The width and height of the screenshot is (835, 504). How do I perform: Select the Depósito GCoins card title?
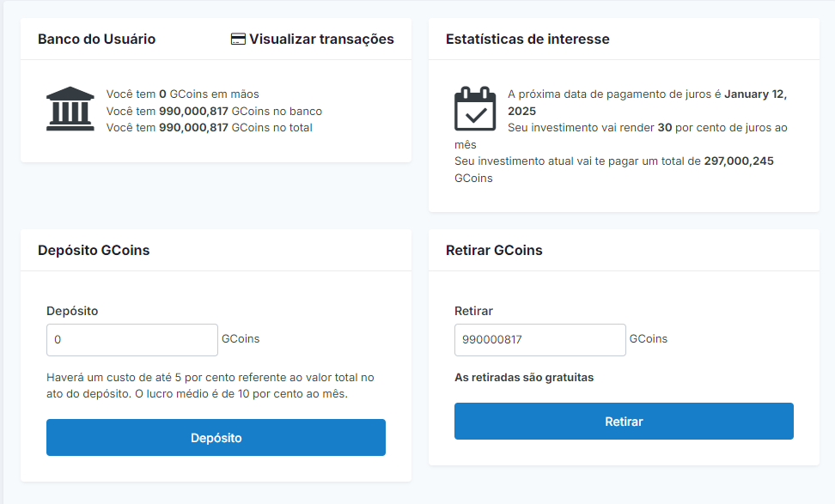click(94, 251)
